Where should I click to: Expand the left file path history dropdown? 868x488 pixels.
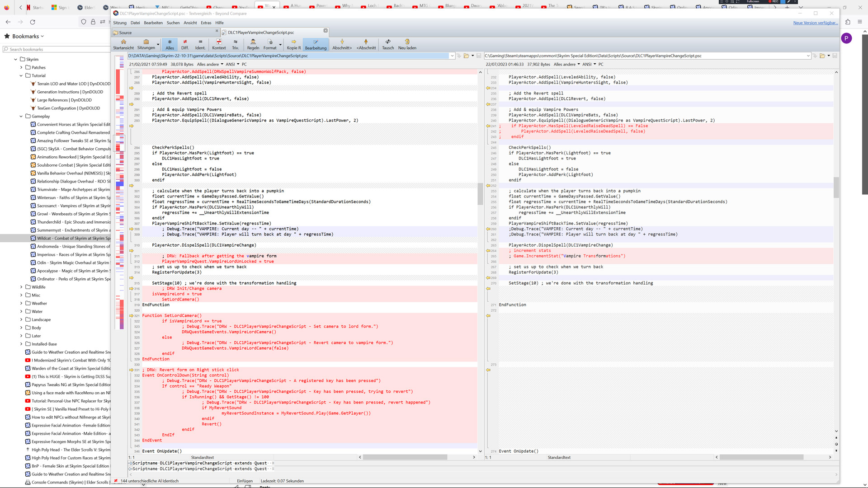pos(452,56)
